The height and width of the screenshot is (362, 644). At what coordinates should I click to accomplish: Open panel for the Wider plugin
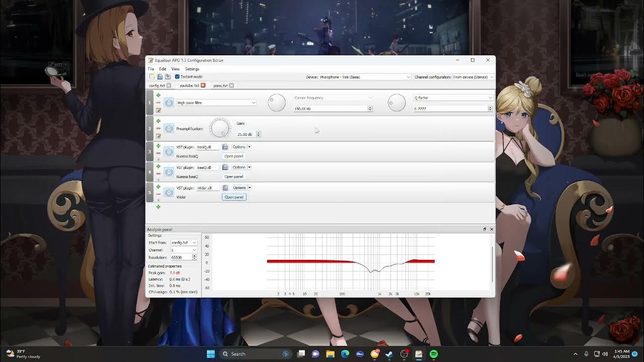234,197
